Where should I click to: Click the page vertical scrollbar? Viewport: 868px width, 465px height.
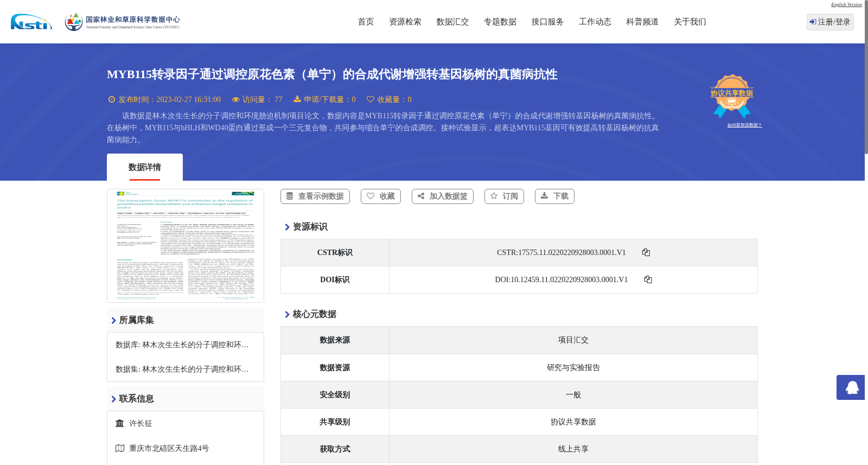point(866,76)
